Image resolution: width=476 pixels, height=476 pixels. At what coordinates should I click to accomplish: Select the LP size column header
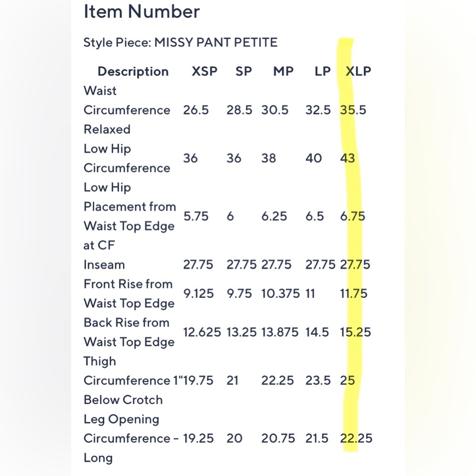[x=322, y=71]
